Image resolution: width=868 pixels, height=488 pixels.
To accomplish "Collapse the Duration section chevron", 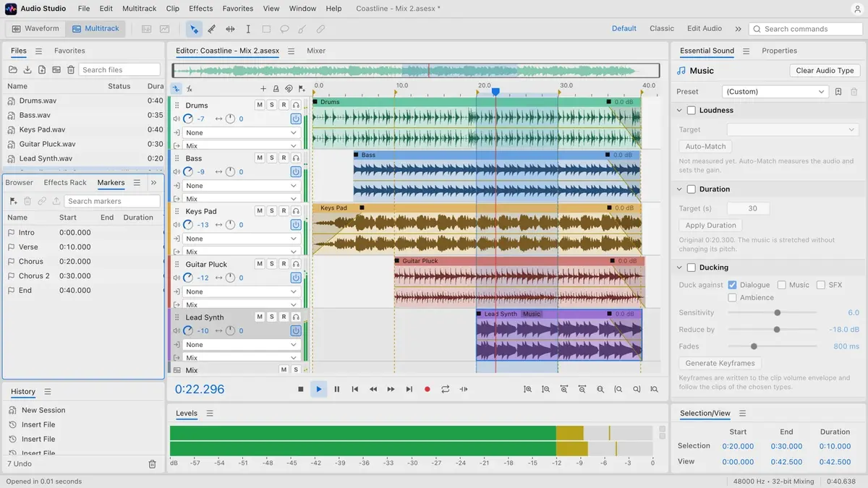I will pos(680,189).
